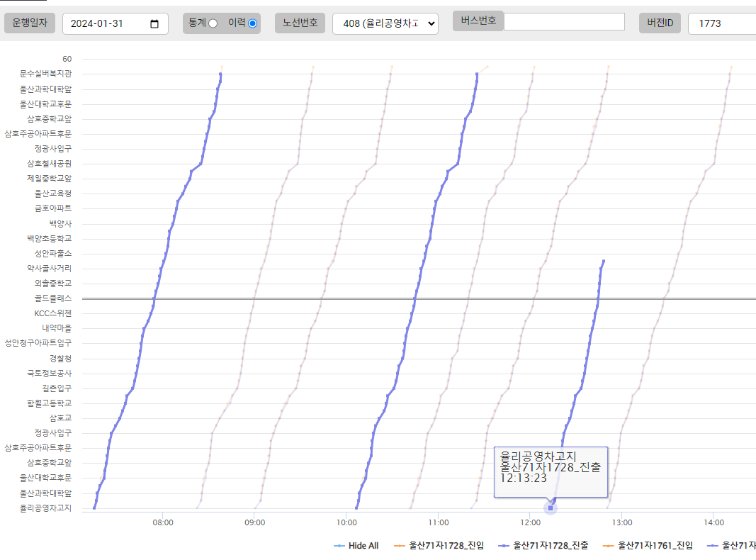This screenshot has width=756, height=560.
Task: Click the 운행일자 label button
Action: [x=29, y=23]
